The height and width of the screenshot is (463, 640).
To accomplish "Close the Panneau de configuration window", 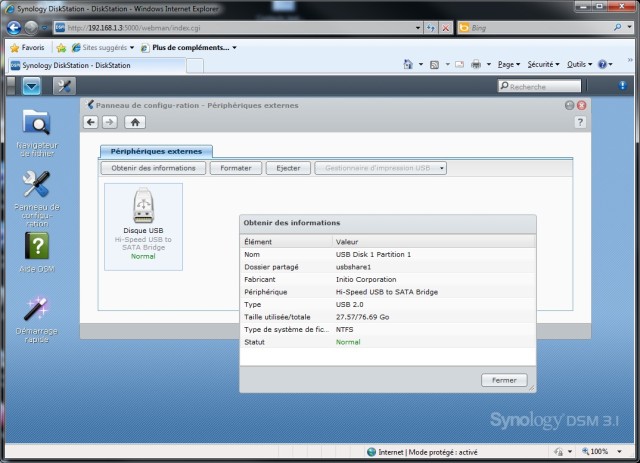I will click(x=581, y=105).
